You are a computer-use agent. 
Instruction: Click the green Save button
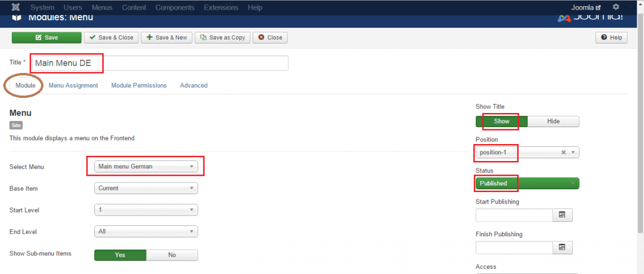coord(46,37)
